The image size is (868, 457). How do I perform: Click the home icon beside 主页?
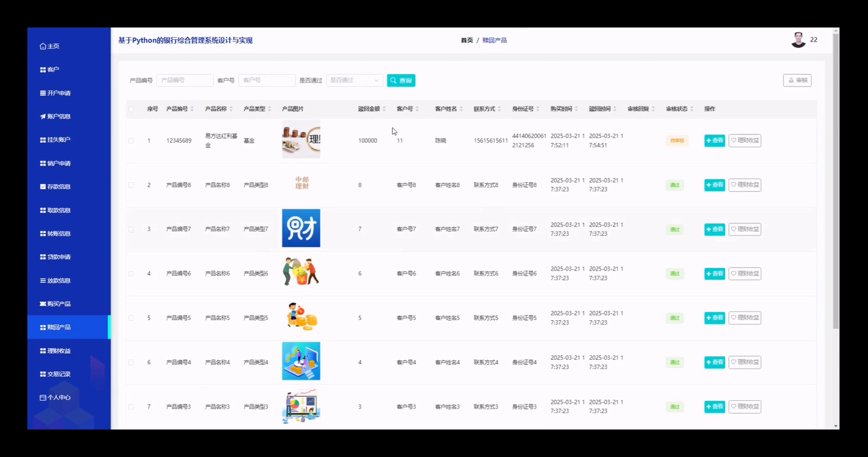(x=43, y=46)
